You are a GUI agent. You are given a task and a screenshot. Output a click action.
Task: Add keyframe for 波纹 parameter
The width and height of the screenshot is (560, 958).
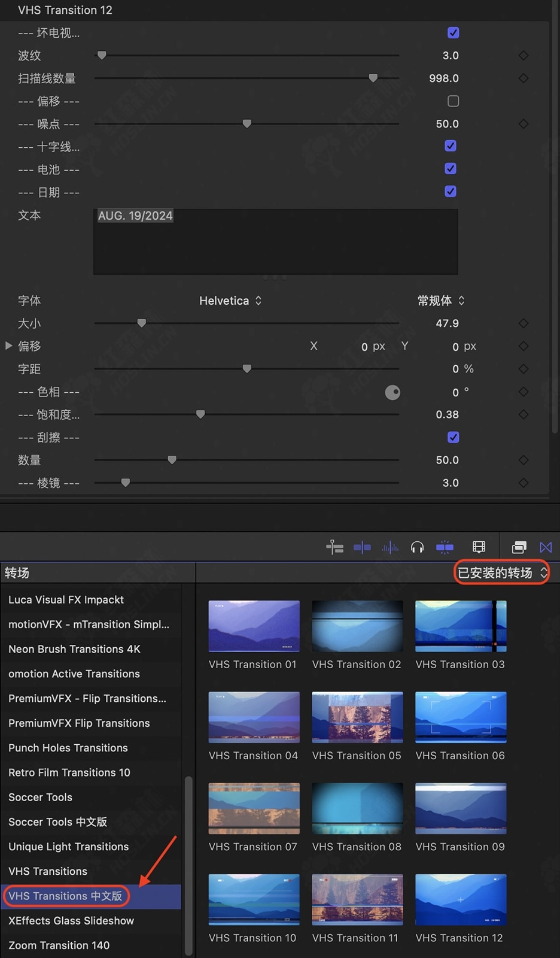pyautogui.click(x=524, y=55)
